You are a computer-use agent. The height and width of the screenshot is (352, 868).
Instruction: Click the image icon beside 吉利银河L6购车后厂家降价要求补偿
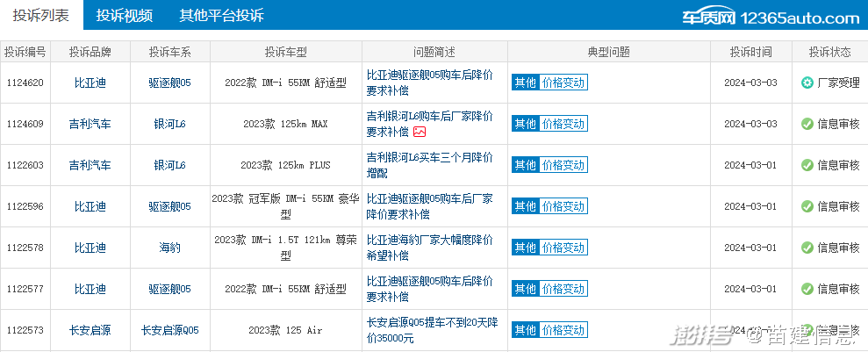pyautogui.click(x=420, y=132)
